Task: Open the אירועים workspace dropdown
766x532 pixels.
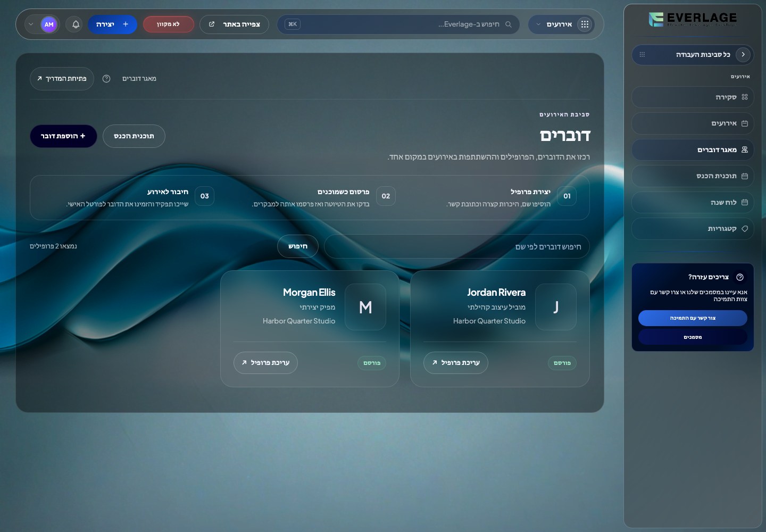Action: 561,24
